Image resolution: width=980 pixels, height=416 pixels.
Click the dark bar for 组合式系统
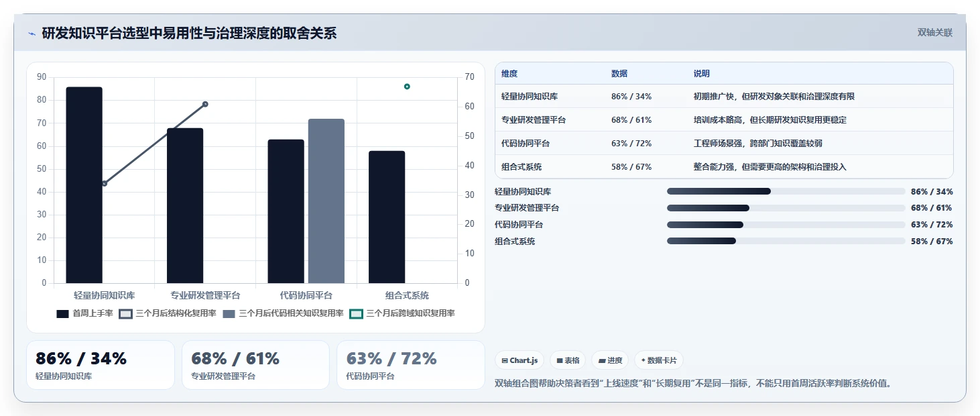[387, 217]
